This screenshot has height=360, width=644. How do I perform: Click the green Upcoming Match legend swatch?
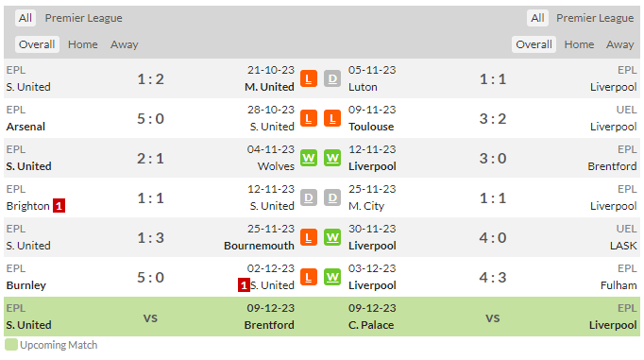click(x=11, y=345)
